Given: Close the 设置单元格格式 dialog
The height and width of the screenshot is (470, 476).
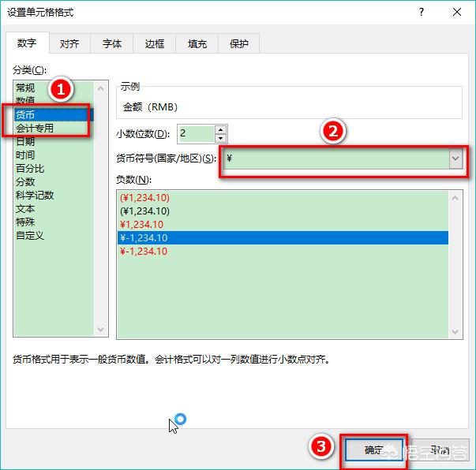Looking at the screenshot, I should 457,12.
